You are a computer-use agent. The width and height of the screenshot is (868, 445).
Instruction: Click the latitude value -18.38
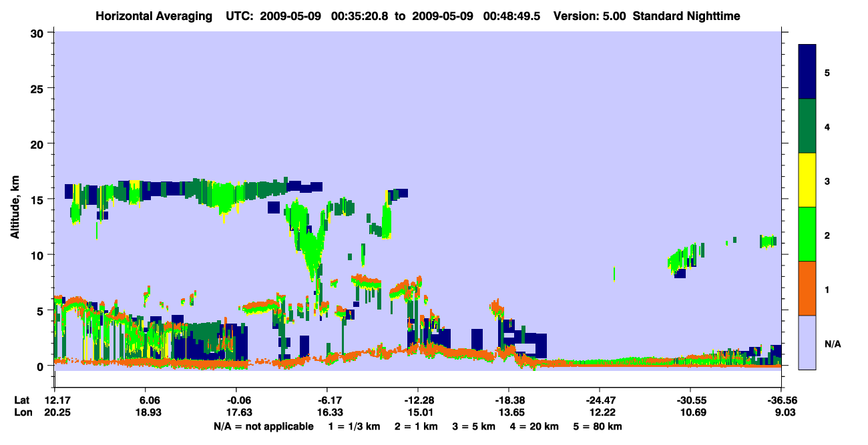point(509,400)
